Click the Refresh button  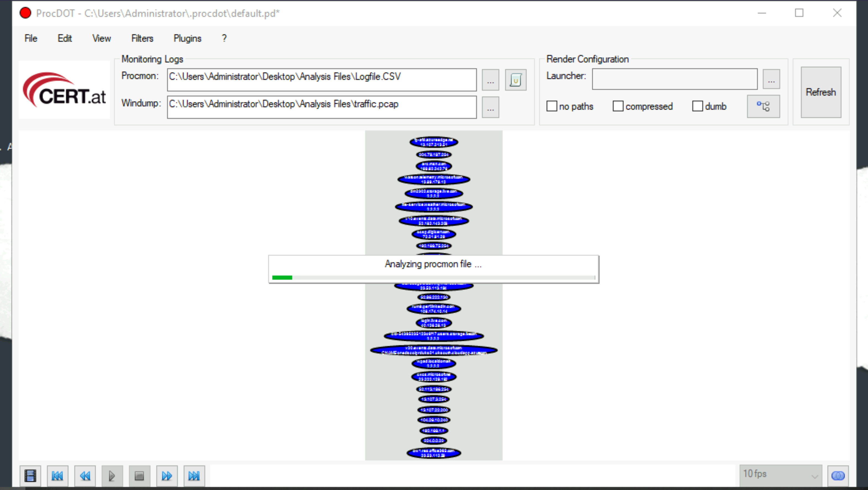pos(820,92)
